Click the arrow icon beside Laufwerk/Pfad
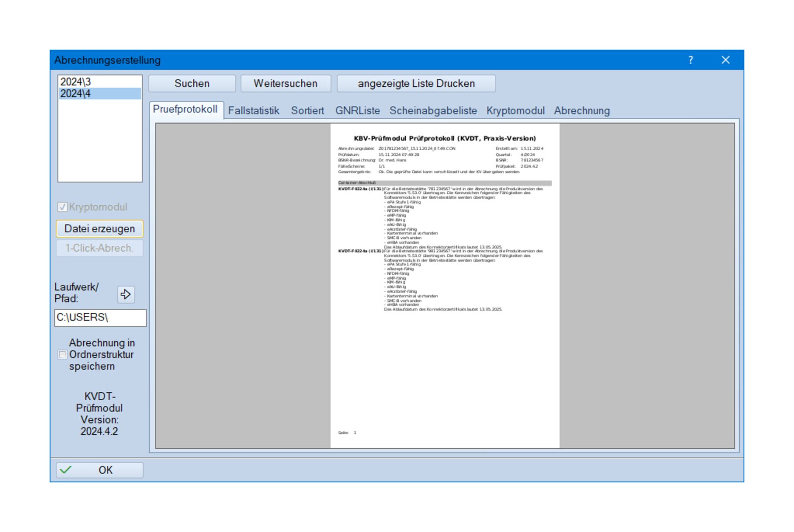This screenshot has width=794, height=532. coord(126,295)
